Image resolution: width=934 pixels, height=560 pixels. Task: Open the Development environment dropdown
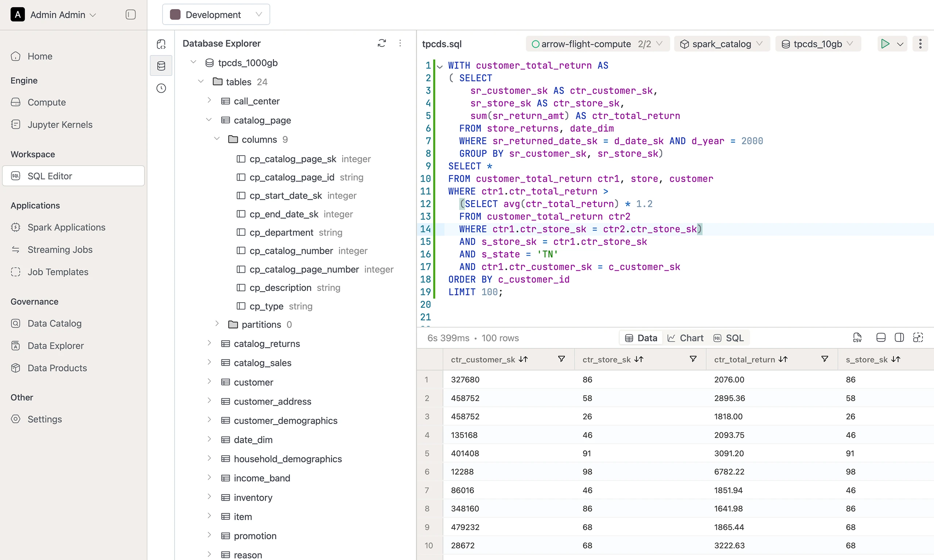[216, 15]
